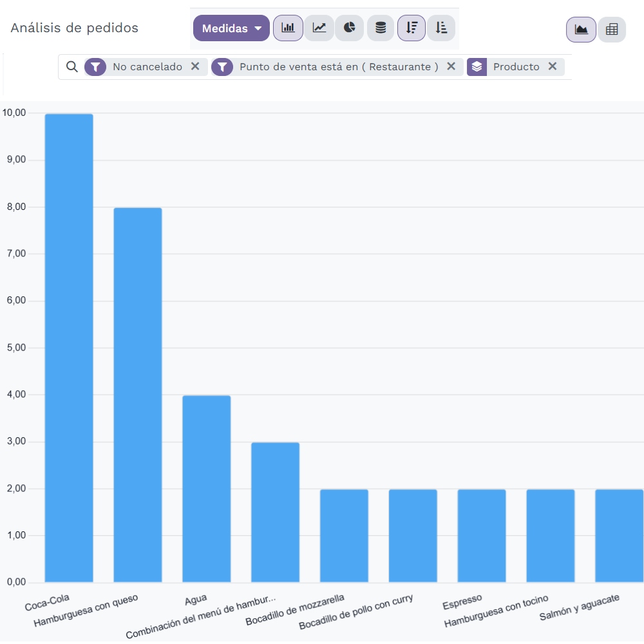644x644 pixels.
Task: Click the No cancelado filter funnel icon
Action: 95,67
